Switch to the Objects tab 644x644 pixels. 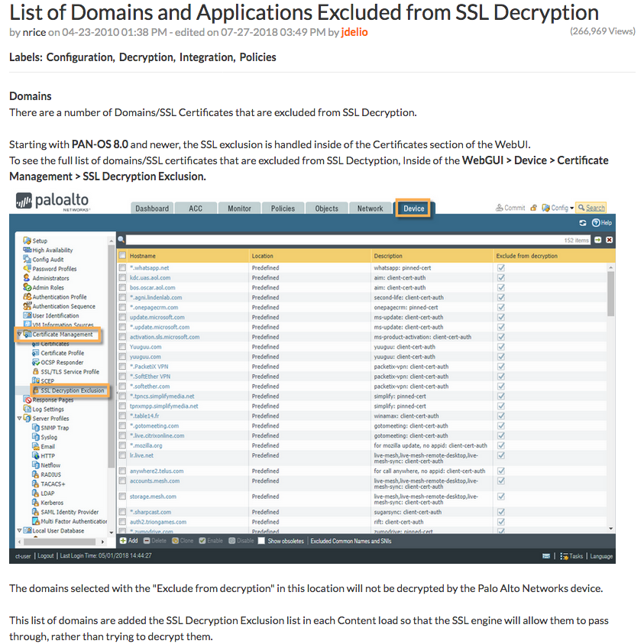(326, 209)
